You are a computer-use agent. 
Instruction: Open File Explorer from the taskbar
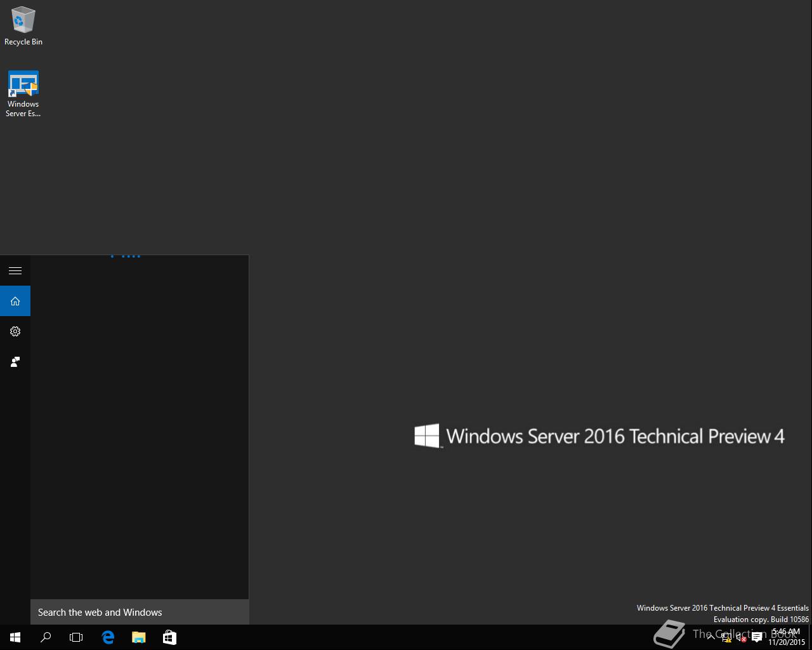(x=138, y=637)
